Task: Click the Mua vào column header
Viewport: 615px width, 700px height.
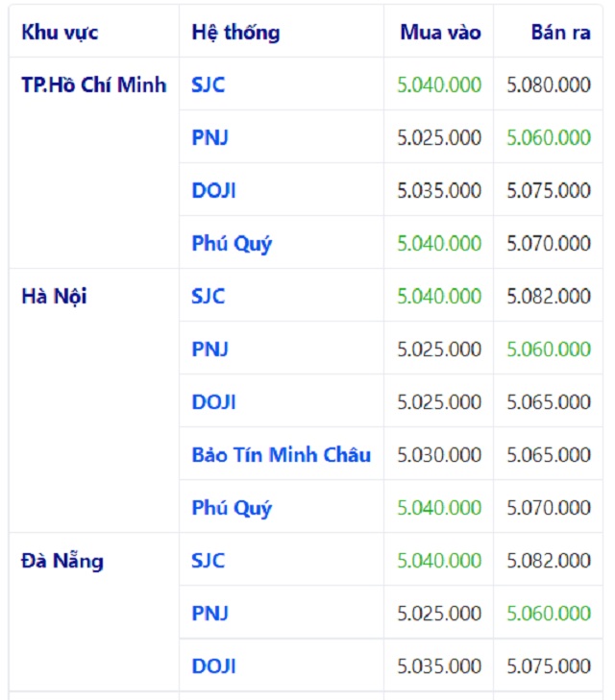Action: coord(440,32)
